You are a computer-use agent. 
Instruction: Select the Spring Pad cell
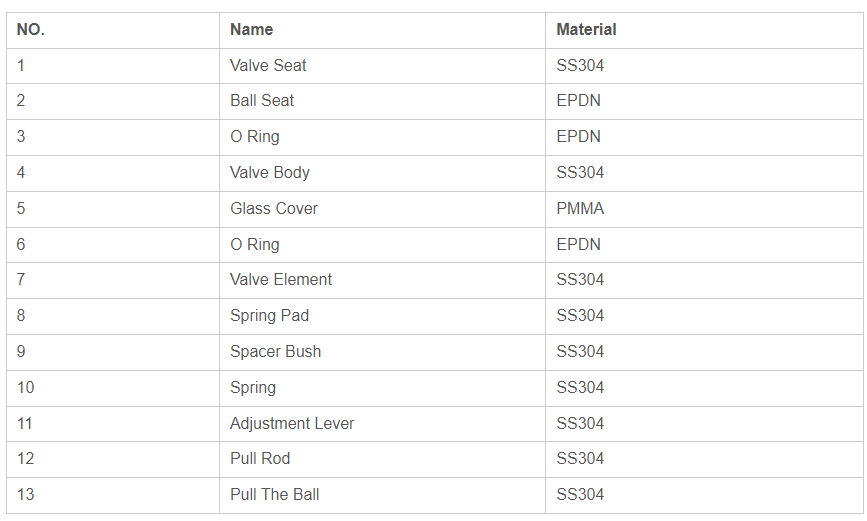click(382, 316)
